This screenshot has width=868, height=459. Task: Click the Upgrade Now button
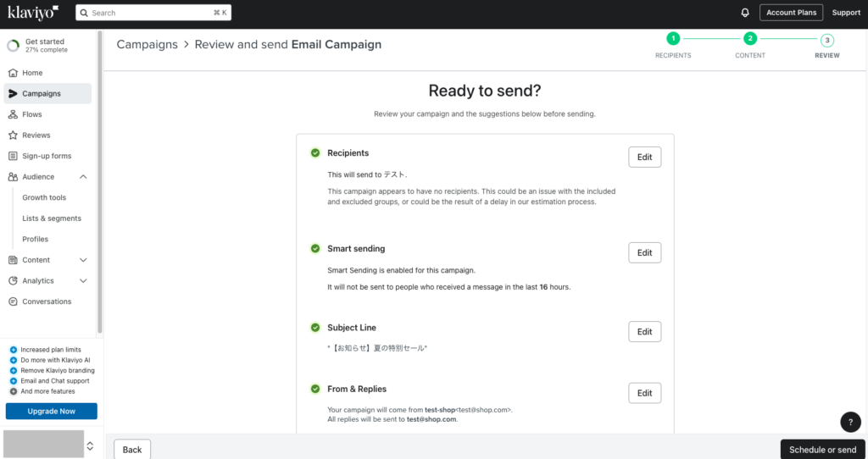[51, 412]
